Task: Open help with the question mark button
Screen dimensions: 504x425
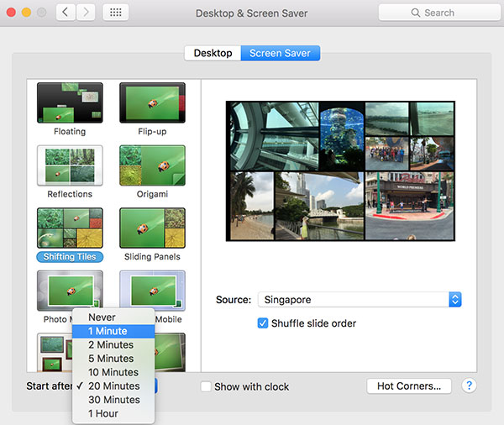Action: tap(469, 386)
